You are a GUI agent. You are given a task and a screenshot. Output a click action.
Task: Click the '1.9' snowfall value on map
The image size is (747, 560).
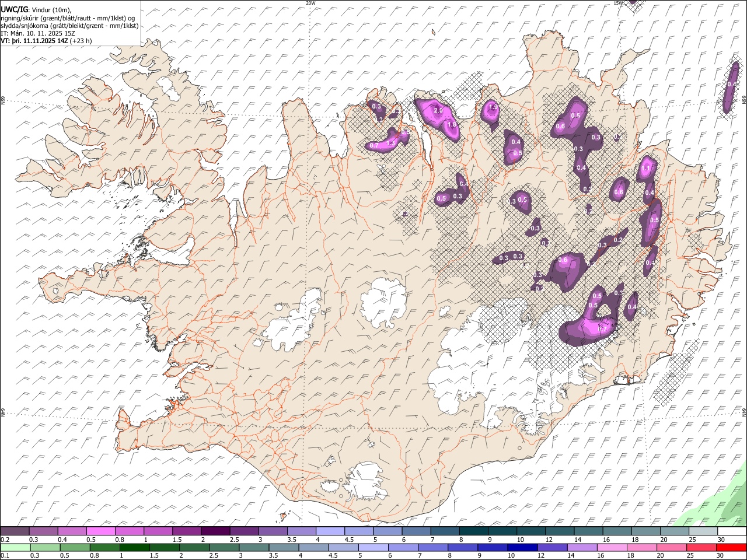[493, 107]
